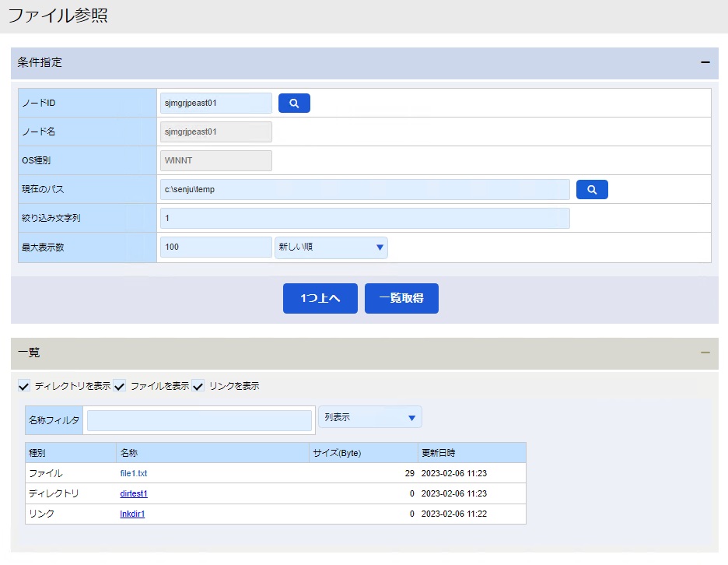
Task: Toggle the リンクを表示 checkbox
Action: [x=198, y=386]
